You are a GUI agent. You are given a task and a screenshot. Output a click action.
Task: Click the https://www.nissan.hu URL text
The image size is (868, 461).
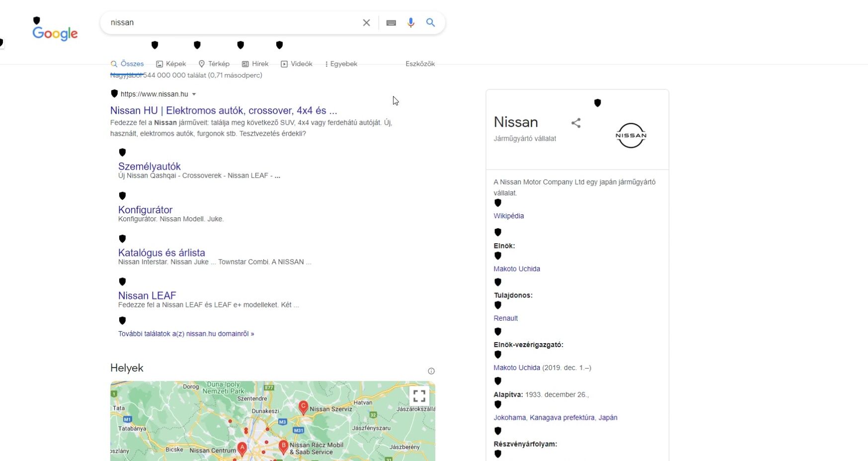(x=155, y=94)
